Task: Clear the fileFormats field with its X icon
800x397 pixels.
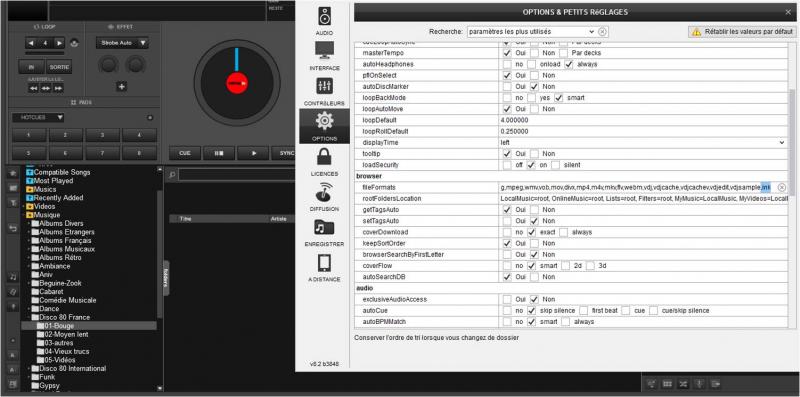Action: 782,188
